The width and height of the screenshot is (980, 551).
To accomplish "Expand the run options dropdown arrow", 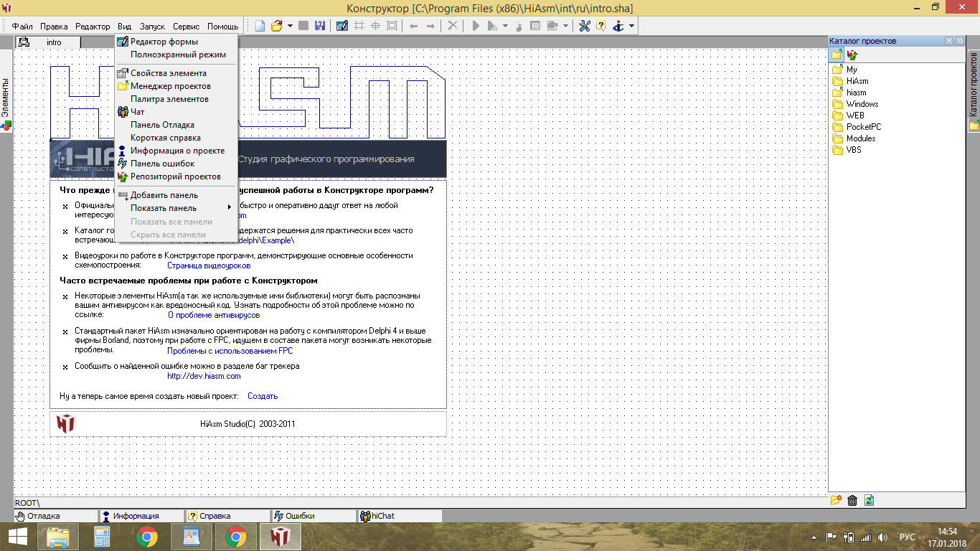I will (x=505, y=26).
